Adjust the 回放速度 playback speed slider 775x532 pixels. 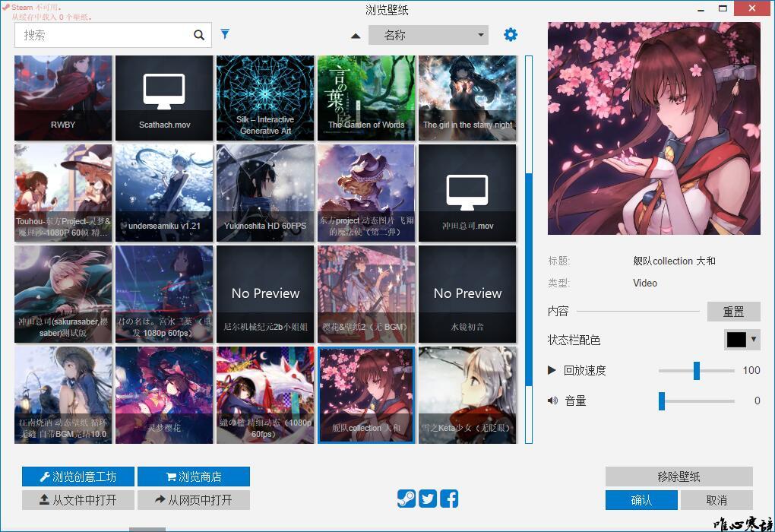coord(697,370)
